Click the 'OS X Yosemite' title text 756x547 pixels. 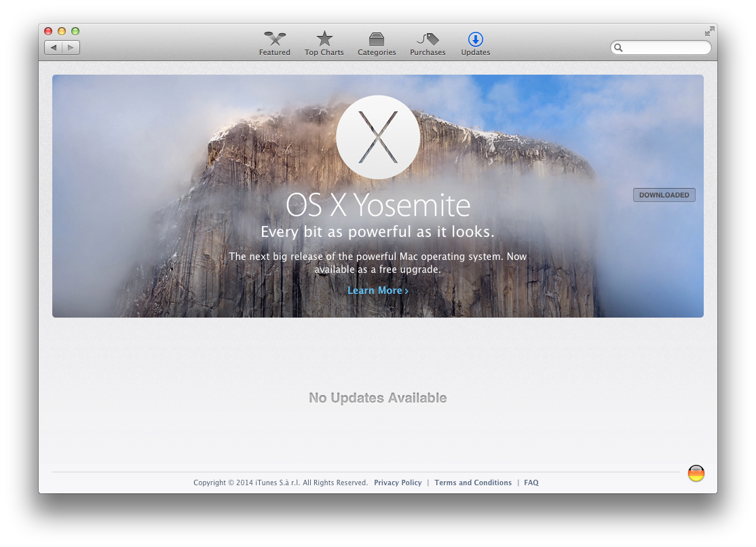[378, 206]
